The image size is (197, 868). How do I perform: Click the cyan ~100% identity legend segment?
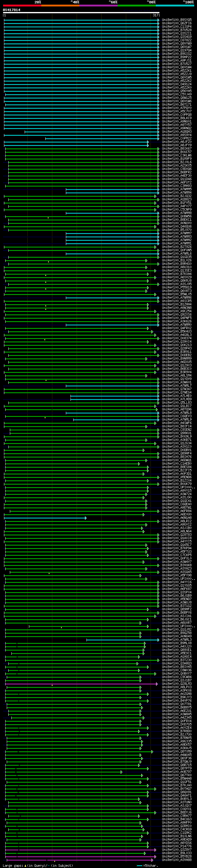[175, 6]
